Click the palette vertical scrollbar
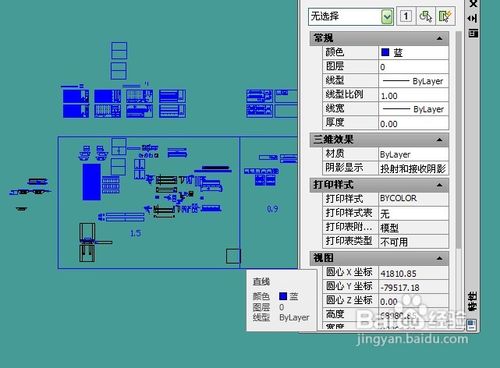The image size is (500, 368). click(459, 140)
